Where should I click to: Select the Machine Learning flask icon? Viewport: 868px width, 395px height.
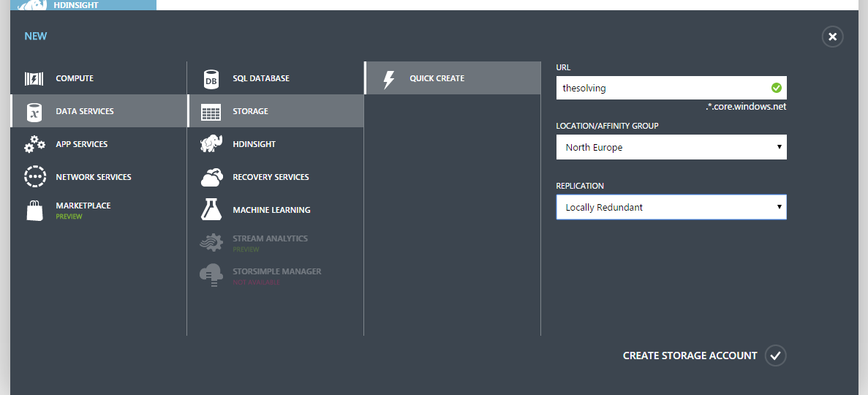click(x=211, y=210)
